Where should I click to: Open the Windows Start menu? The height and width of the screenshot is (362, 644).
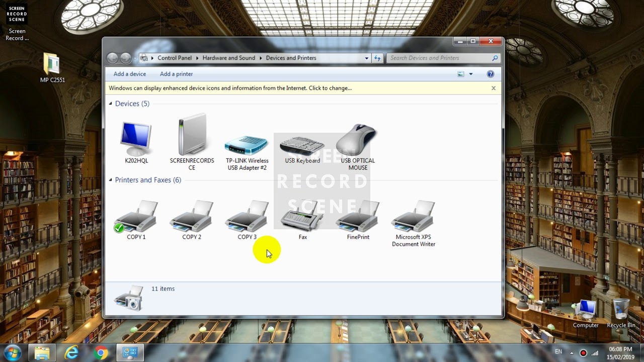(x=12, y=353)
